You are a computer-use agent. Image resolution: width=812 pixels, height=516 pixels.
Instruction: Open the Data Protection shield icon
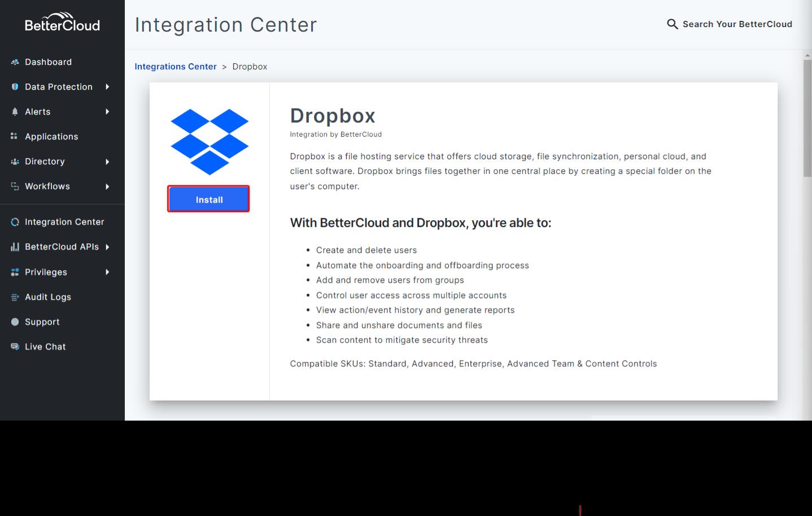(x=14, y=86)
